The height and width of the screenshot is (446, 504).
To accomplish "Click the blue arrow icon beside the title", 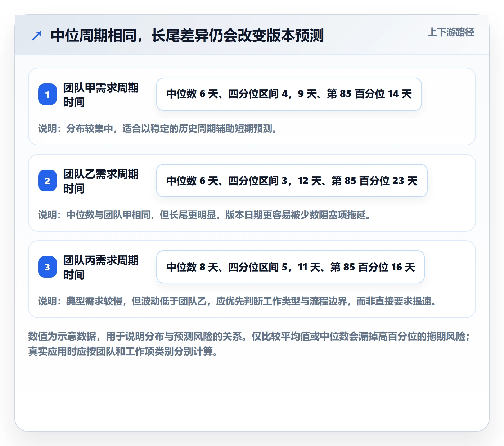I will coord(37,36).
